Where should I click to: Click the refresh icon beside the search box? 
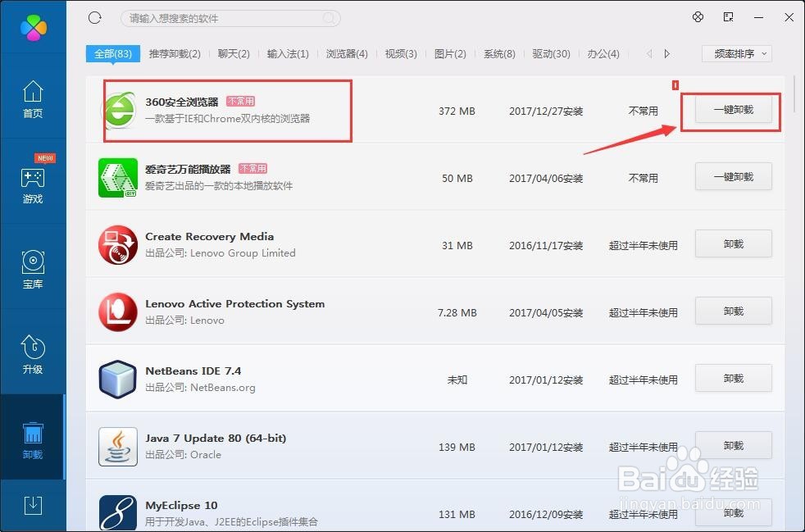coord(94,17)
